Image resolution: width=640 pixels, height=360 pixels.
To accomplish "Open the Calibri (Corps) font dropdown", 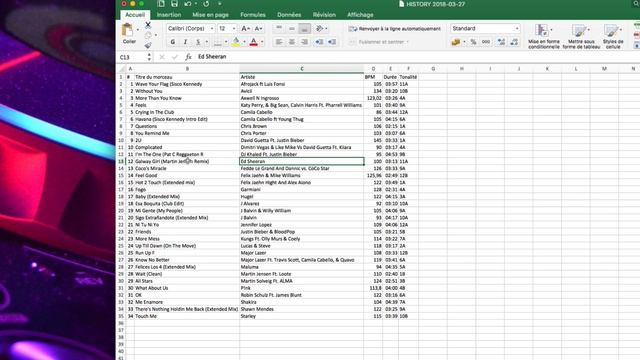I will [x=212, y=29].
